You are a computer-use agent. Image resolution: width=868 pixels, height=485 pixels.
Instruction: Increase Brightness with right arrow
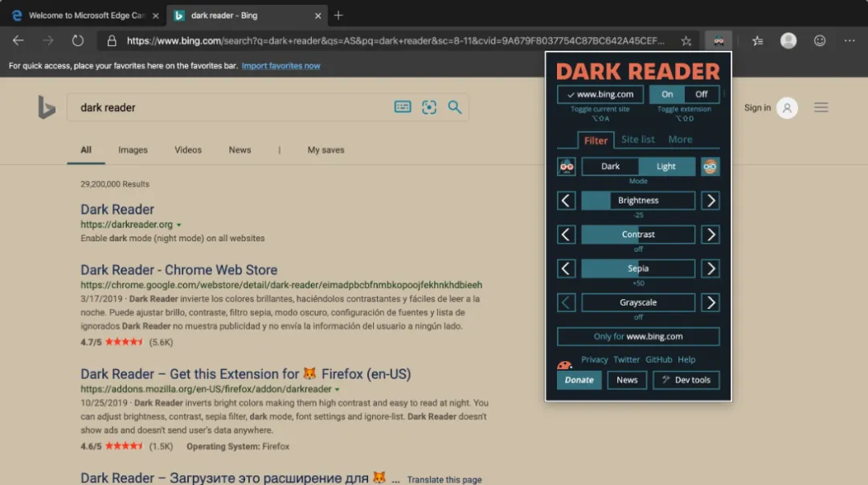click(710, 200)
